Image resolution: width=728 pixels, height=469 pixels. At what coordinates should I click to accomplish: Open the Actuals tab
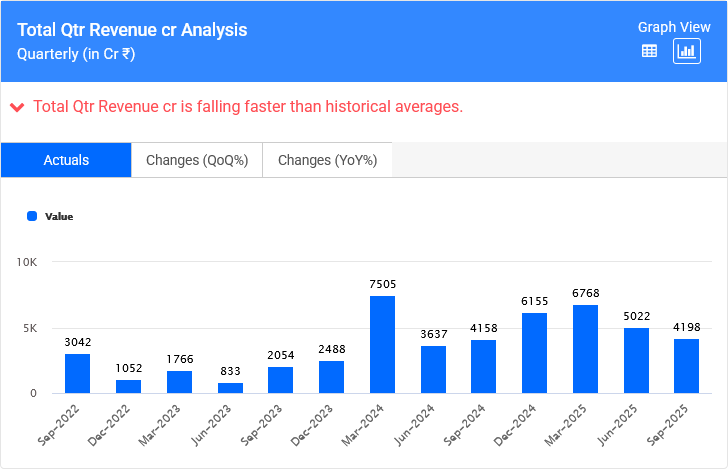(66, 160)
